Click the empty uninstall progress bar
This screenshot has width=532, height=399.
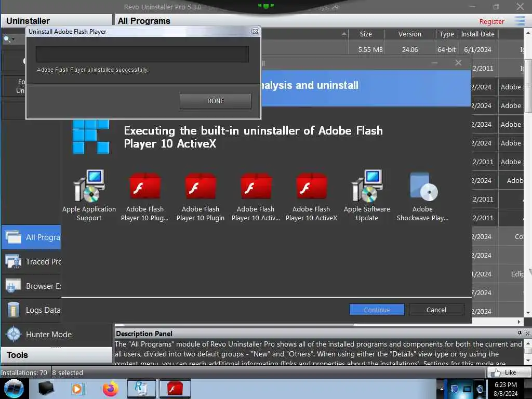click(142, 54)
